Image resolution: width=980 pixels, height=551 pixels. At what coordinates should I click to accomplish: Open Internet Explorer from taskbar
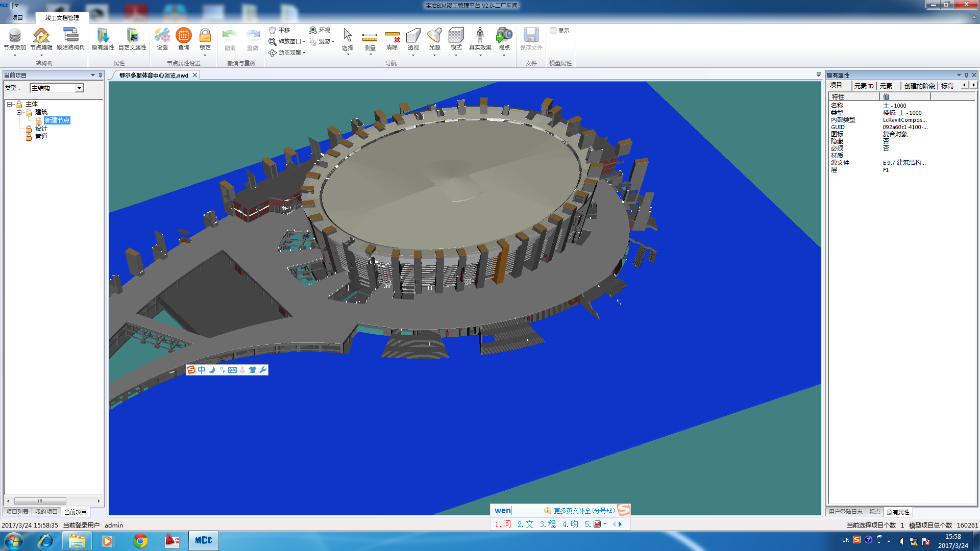point(45,541)
